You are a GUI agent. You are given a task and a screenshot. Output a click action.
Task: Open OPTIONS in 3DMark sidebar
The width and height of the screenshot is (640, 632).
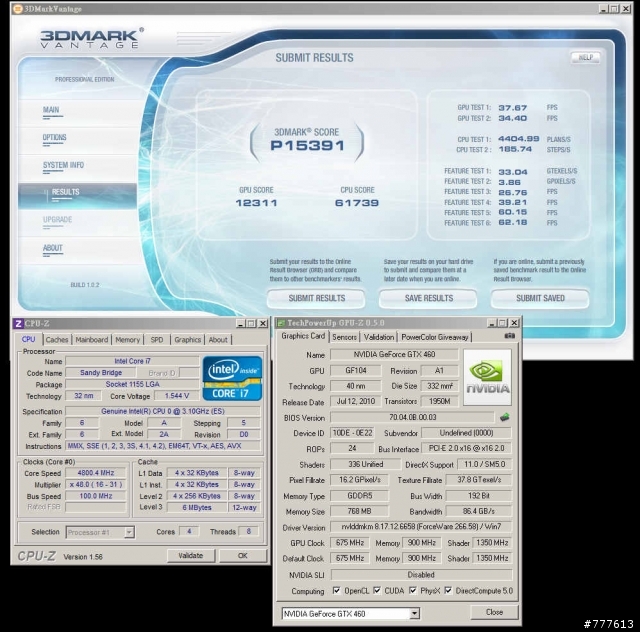[x=54, y=138]
